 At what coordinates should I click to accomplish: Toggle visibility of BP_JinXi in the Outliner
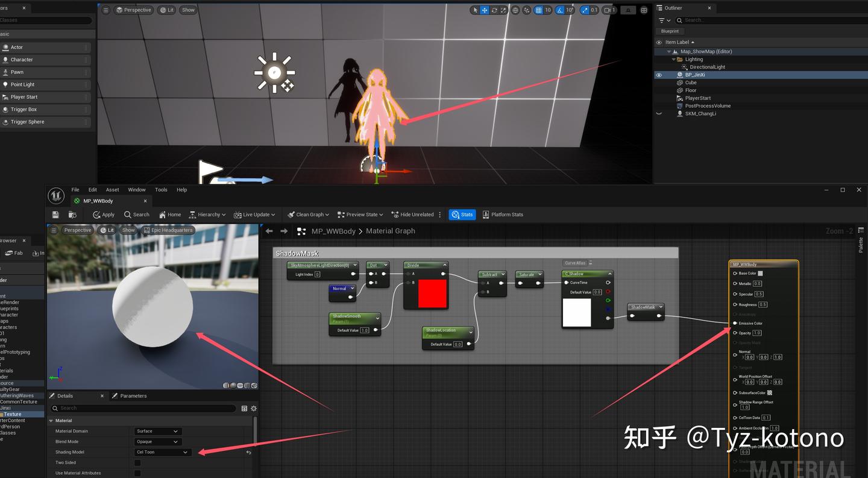[x=658, y=75]
